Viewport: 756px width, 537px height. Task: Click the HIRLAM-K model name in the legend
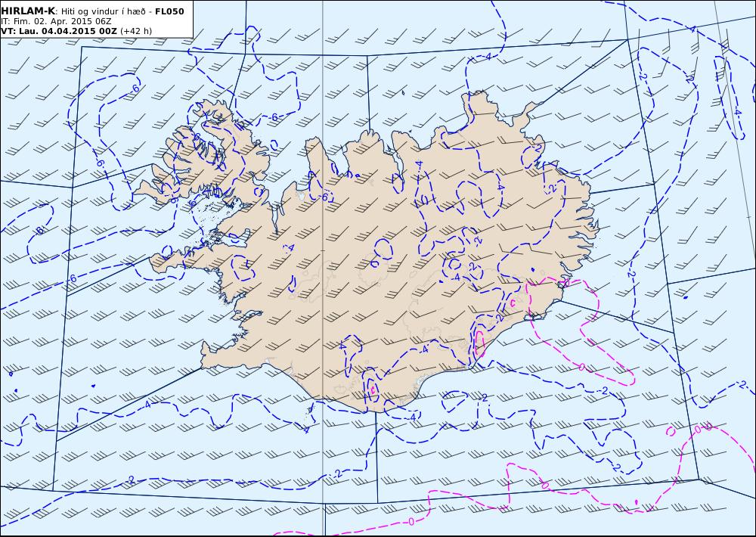[28, 11]
